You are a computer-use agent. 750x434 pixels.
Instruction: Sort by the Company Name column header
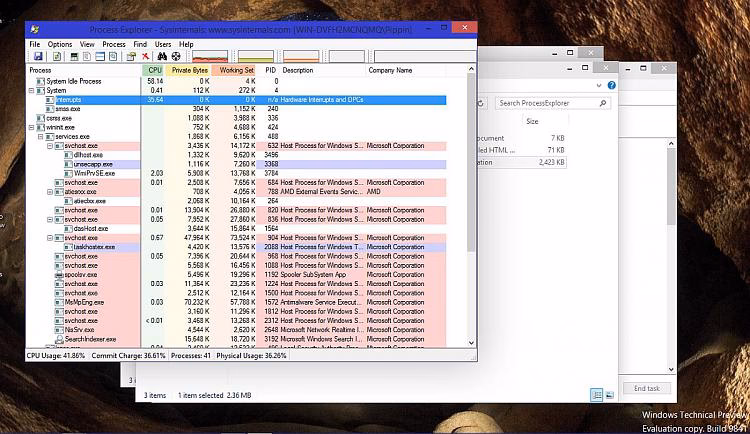[x=406, y=70]
